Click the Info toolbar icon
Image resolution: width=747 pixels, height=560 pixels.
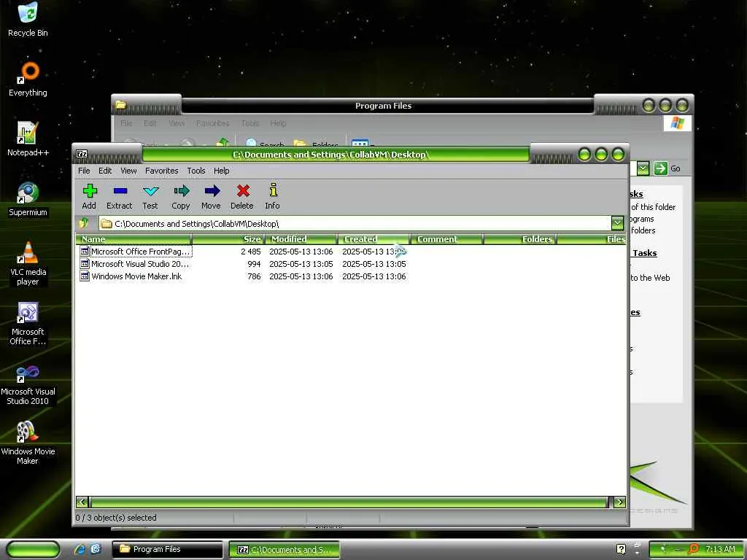[x=273, y=190]
